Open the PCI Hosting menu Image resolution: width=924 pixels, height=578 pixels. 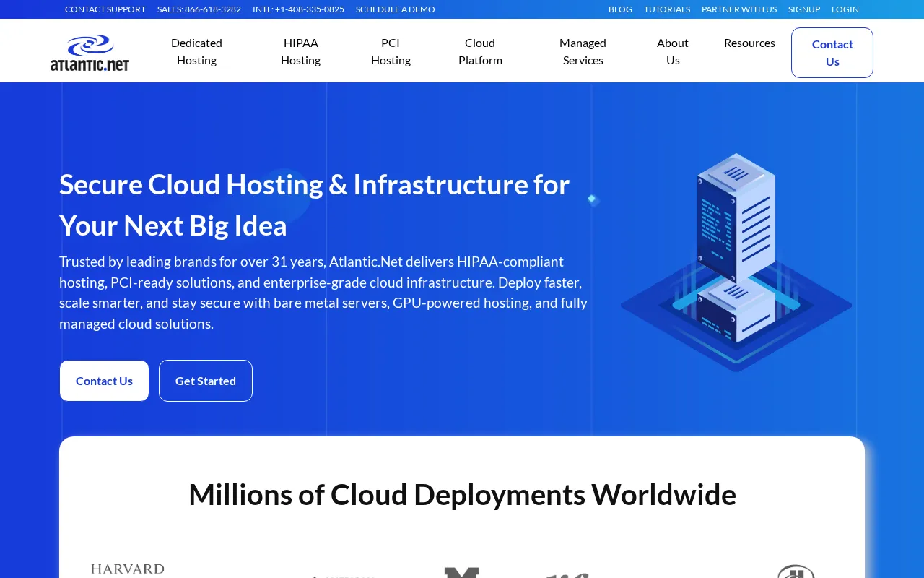pos(391,51)
